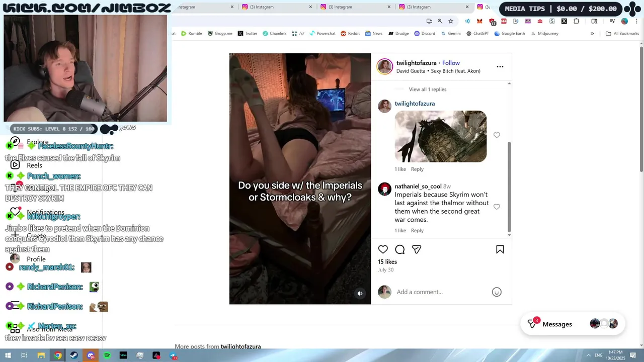Open the Windows Start menu

[x=8, y=355]
